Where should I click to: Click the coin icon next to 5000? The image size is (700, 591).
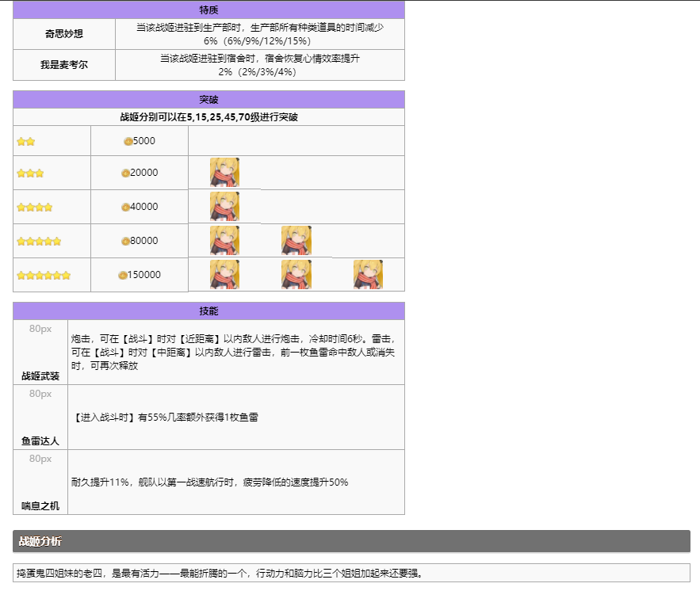128,141
